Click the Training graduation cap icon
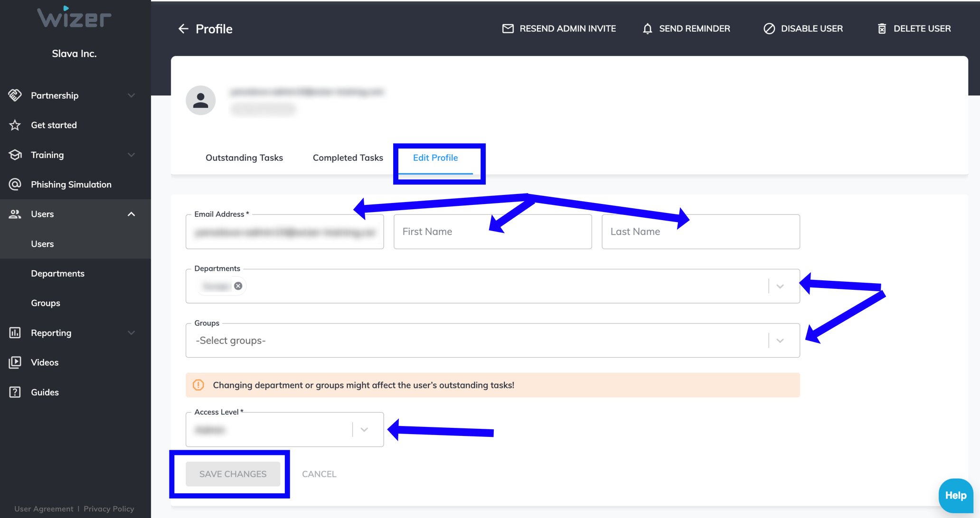Viewport: 980px width, 518px height. pyautogui.click(x=15, y=155)
